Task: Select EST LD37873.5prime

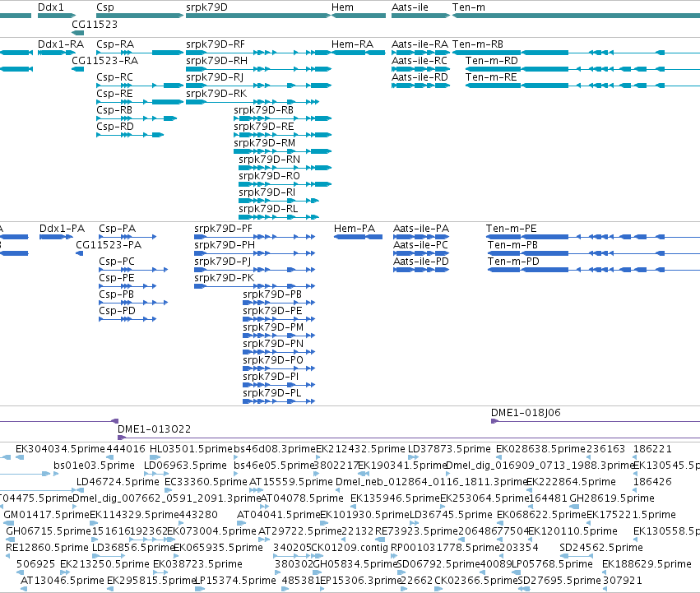Action: tap(414, 457)
